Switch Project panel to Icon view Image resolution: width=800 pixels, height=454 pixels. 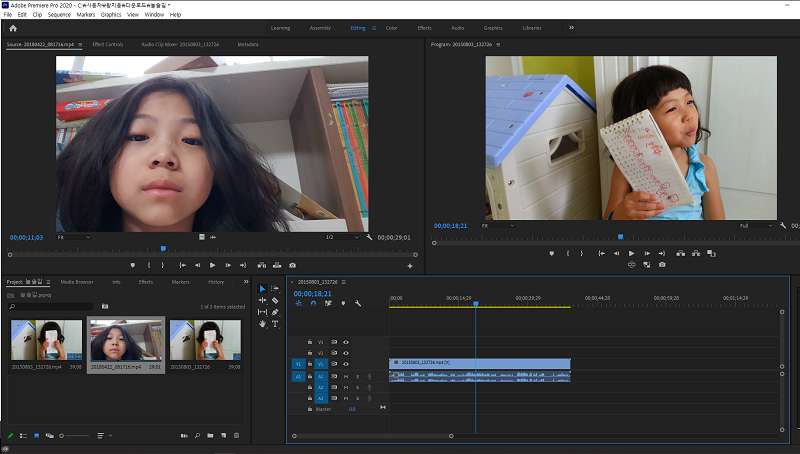pyautogui.click(x=36, y=436)
